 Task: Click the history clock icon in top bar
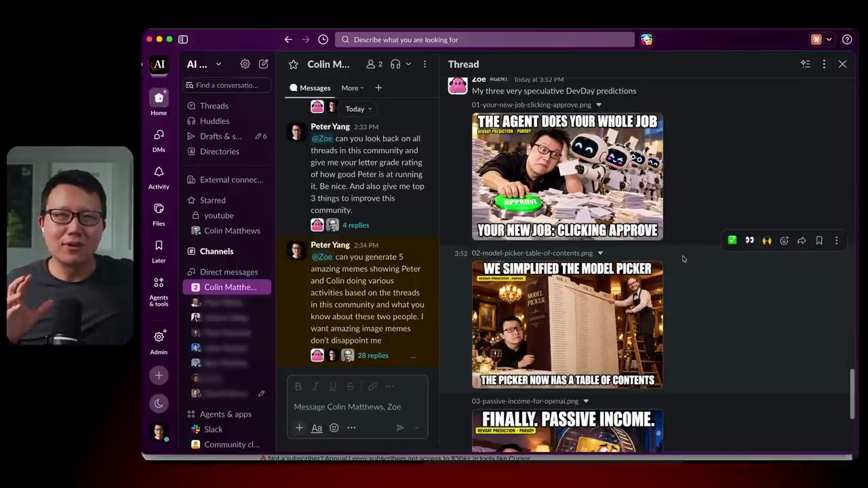[x=323, y=39]
